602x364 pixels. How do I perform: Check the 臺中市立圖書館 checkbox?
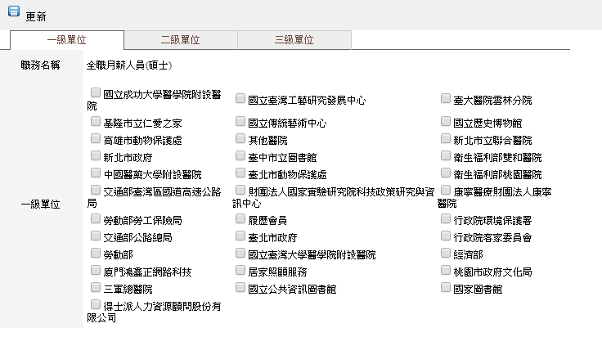click(x=240, y=156)
